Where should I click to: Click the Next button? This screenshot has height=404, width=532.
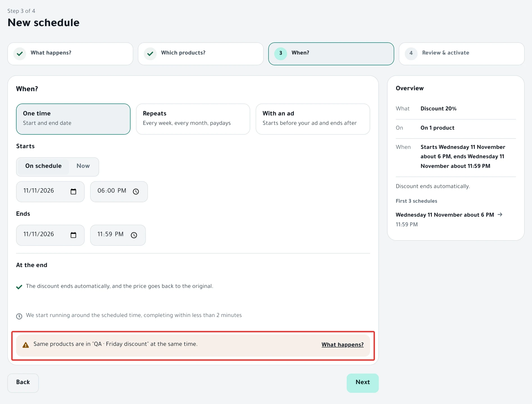(x=363, y=383)
